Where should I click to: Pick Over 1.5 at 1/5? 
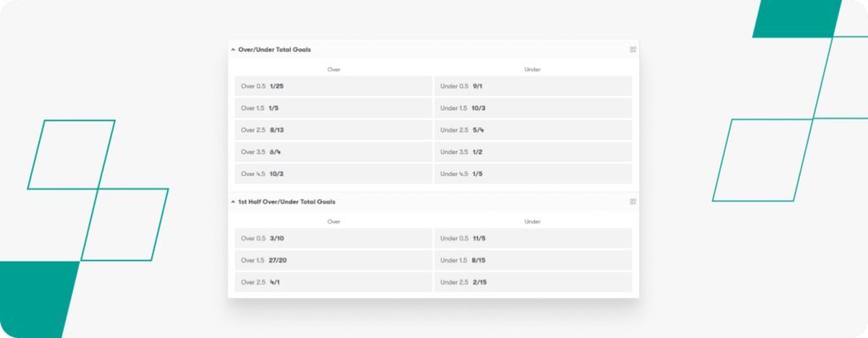(333, 108)
